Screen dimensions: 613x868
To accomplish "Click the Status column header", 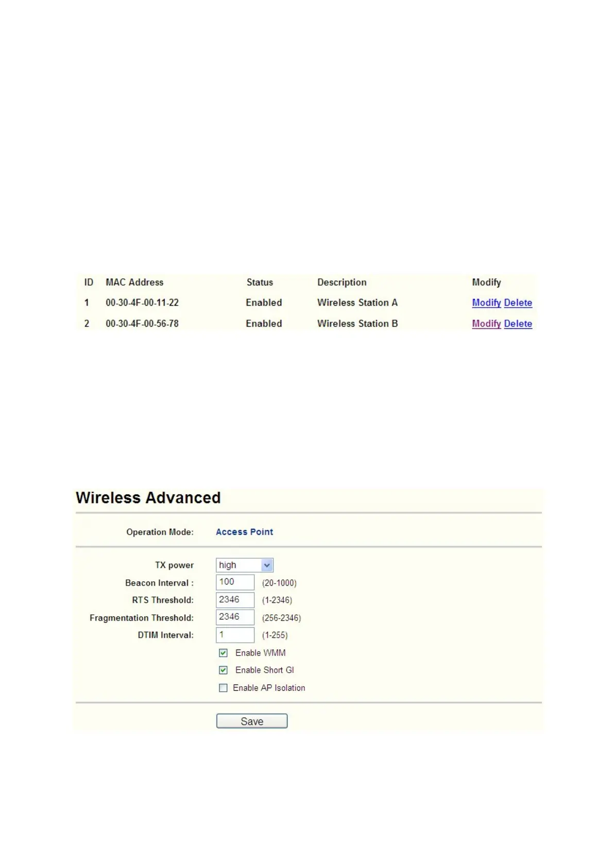I will [260, 282].
